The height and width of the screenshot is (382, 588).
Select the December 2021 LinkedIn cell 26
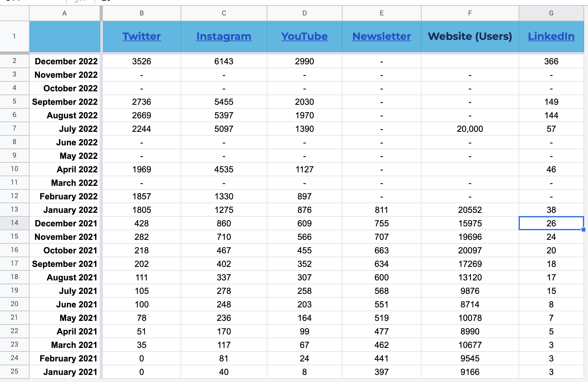tap(551, 223)
